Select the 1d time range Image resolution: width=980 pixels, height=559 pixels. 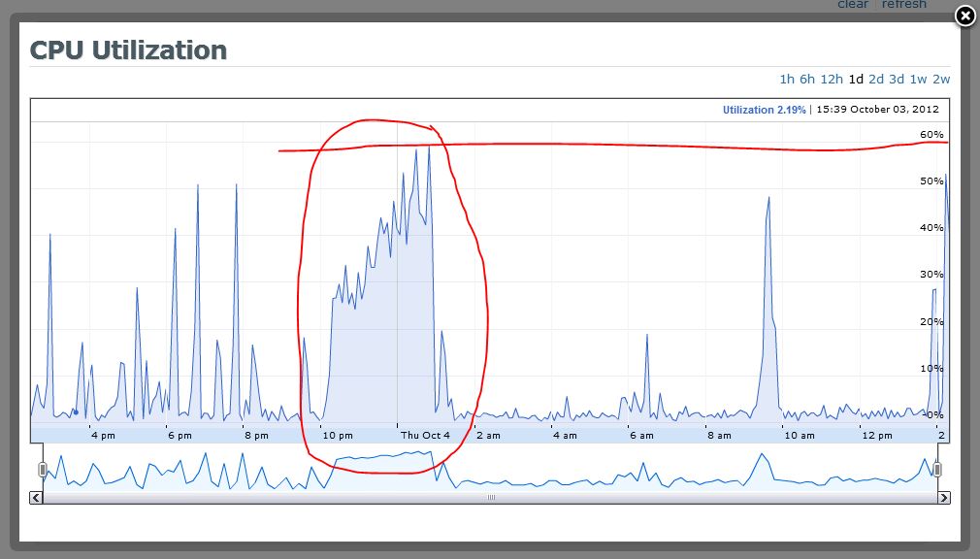(x=856, y=80)
